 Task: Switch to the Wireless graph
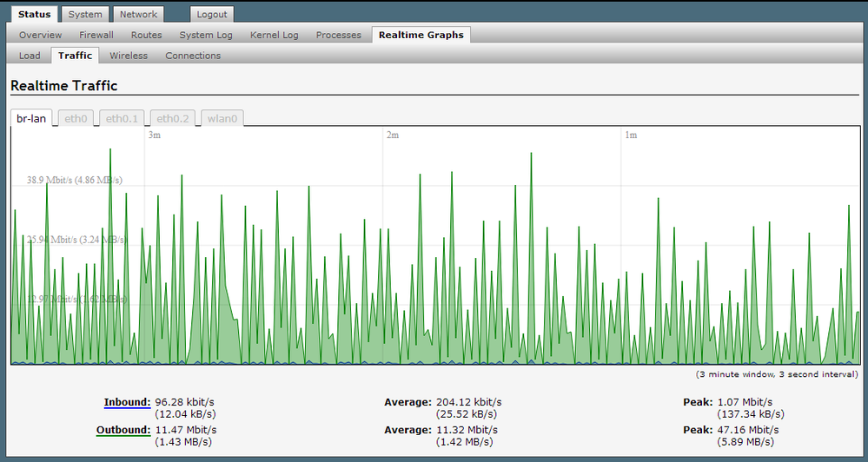click(129, 56)
